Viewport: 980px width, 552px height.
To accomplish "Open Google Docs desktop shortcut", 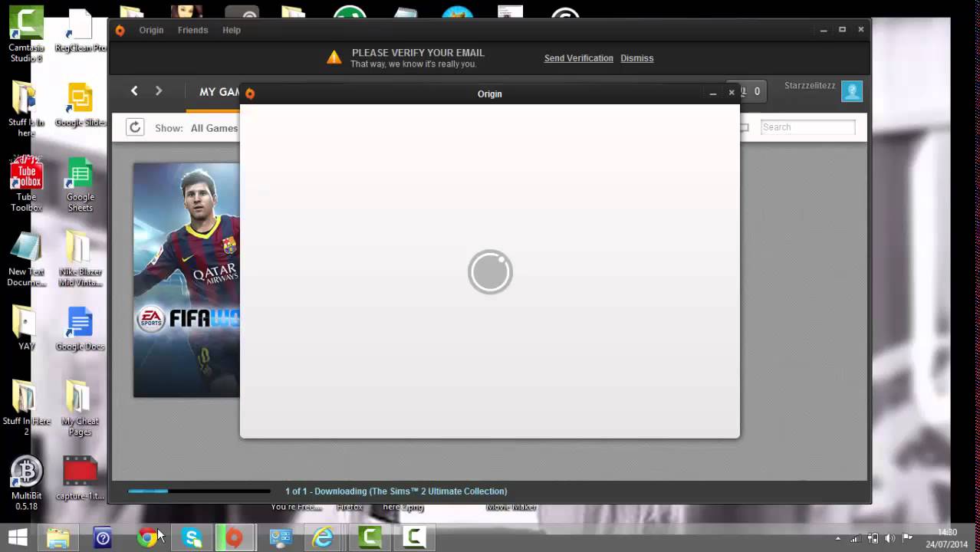I will pyautogui.click(x=80, y=328).
